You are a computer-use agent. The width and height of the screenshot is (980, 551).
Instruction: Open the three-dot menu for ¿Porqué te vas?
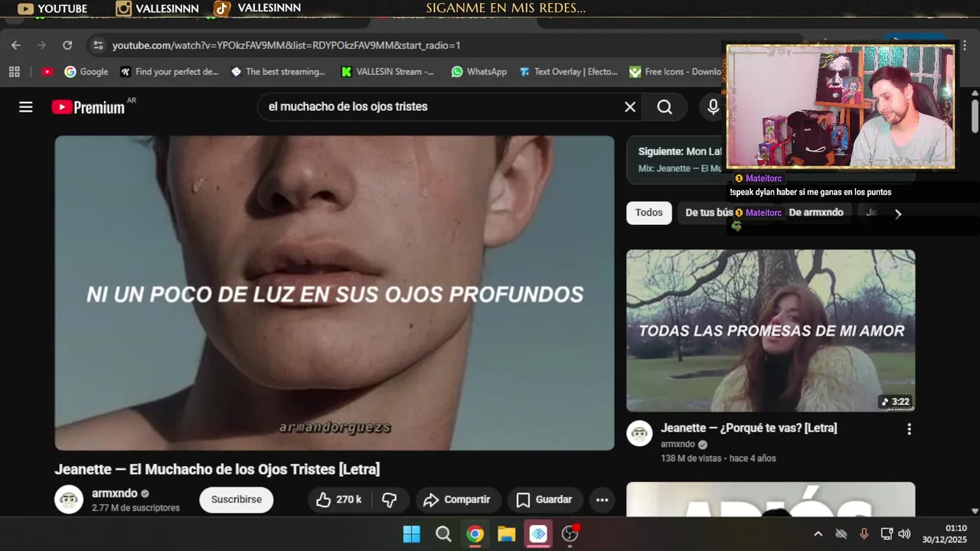point(909,429)
